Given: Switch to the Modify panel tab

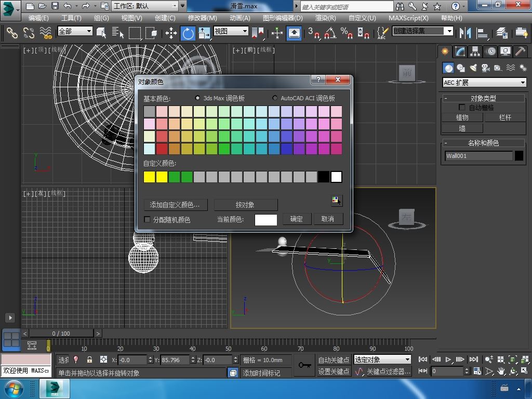Looking at the screenshot, I should [x=460, y=51].
